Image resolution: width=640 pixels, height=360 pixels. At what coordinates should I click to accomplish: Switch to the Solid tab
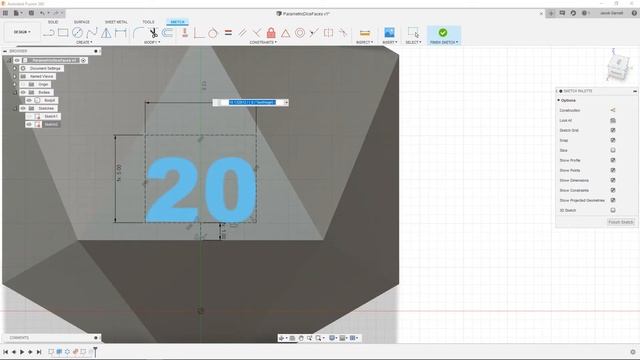point(53,22)
